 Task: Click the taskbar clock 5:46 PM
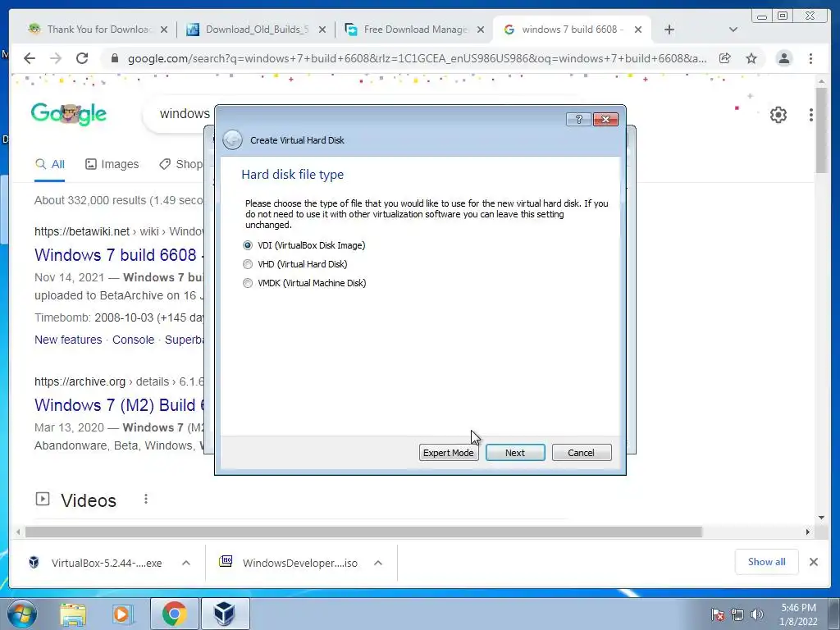coord(798,614)
